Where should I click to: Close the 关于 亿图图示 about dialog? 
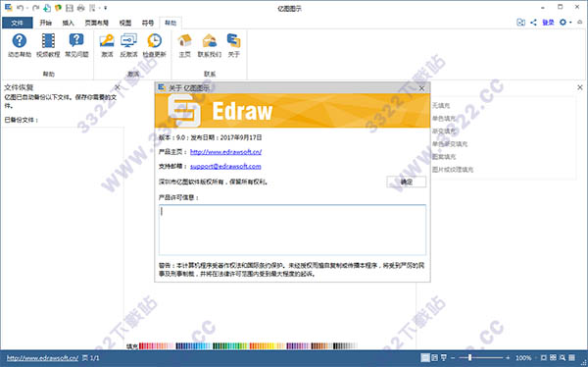(x=421, y=88)
